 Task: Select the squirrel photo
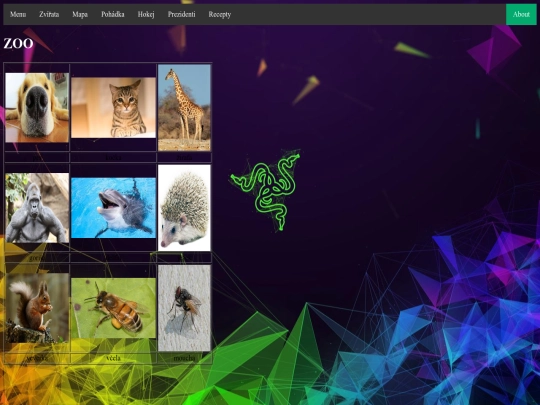click(x=37, y=308)
